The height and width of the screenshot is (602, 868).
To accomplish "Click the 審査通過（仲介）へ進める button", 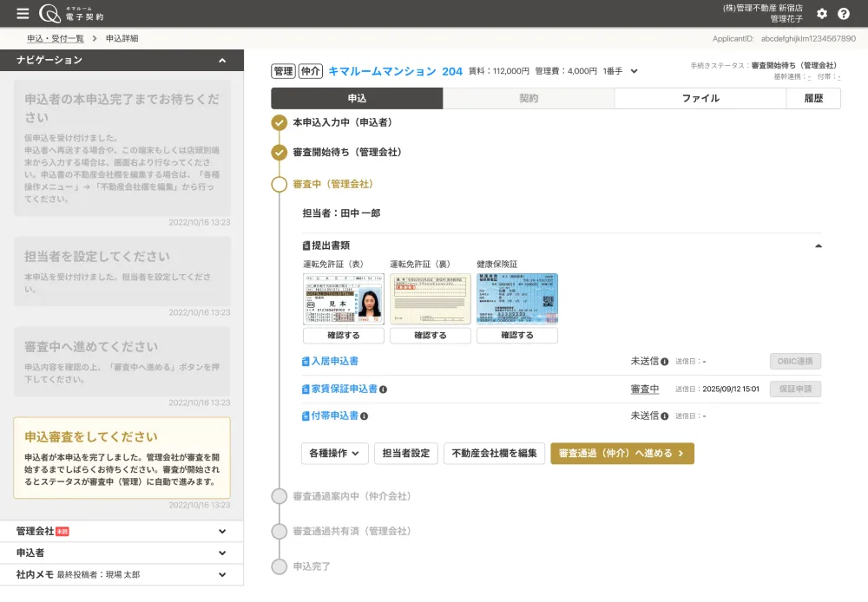I will [x=621, y=454].
